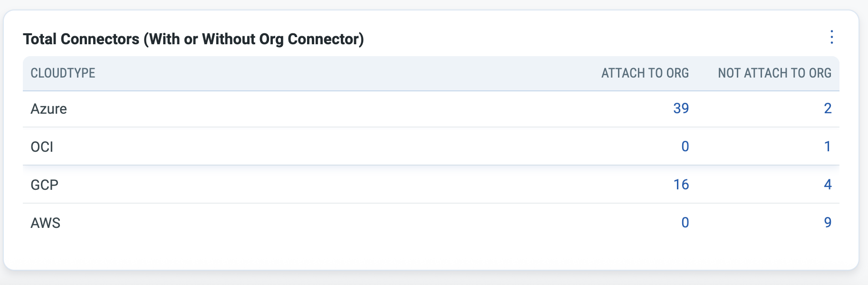
Task: Select the Azure row label
Action: [48, 108]
